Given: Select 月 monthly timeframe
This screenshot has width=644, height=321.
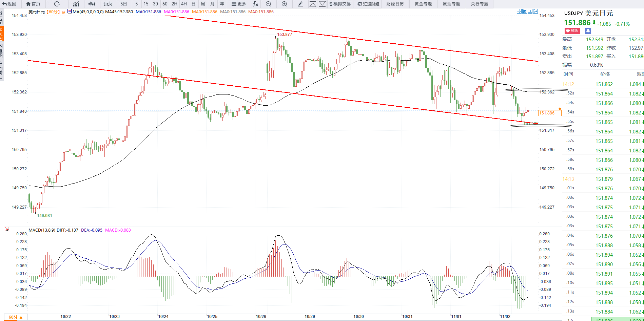Looking at the screenshot, I should pos(212,4).
